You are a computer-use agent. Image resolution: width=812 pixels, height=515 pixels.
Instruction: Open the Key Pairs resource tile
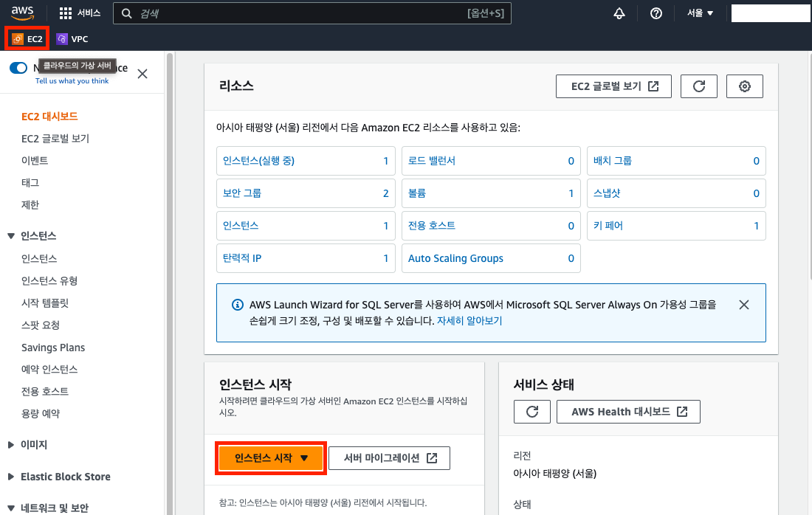676,226
